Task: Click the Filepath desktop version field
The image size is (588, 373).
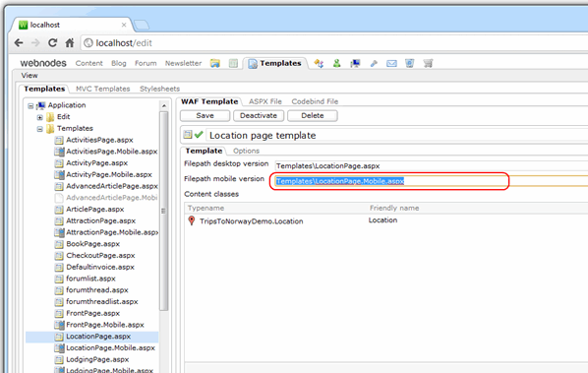Action: pyautogui.click(x=432, y=166)
